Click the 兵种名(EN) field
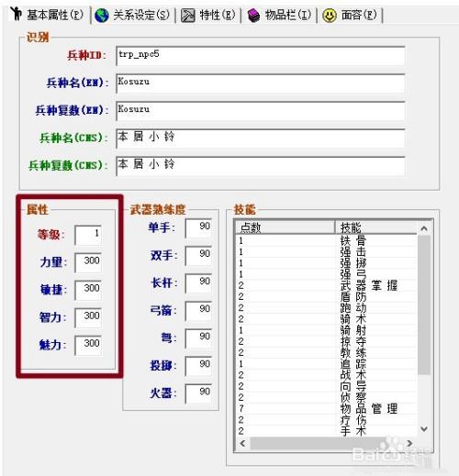This screenshot has height=476, width=459. [261, 83]
